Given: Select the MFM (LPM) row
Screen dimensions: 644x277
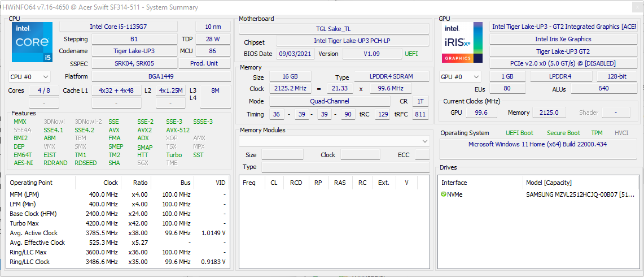Looking at the screenshot, I should [x=118, y=194].
